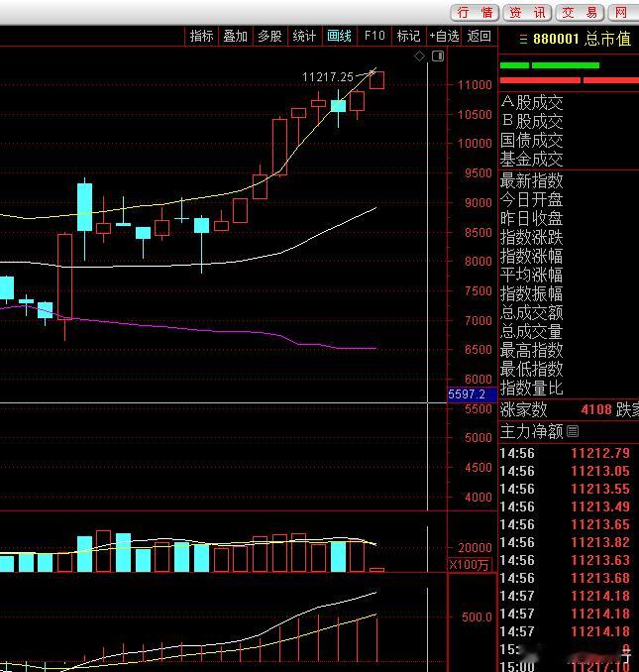This screenshot has width=639, height=672.
Task: Click the 涨家数 4108 value
Action: point(596,409)
